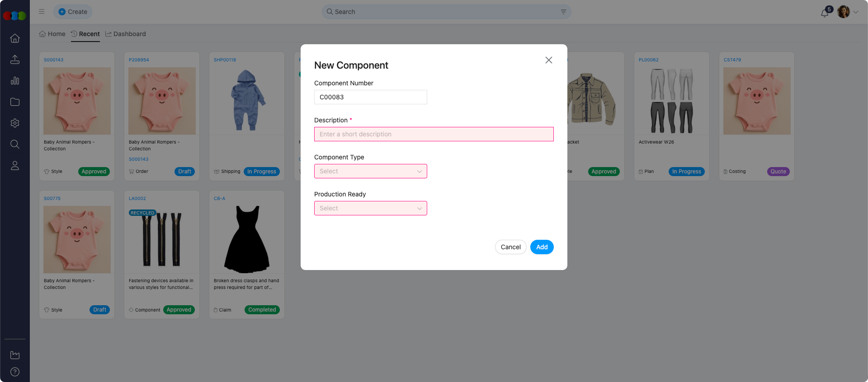The image size is (868, 382).
Task: Open the S000143 card link
Action: (x=54, y=60)
